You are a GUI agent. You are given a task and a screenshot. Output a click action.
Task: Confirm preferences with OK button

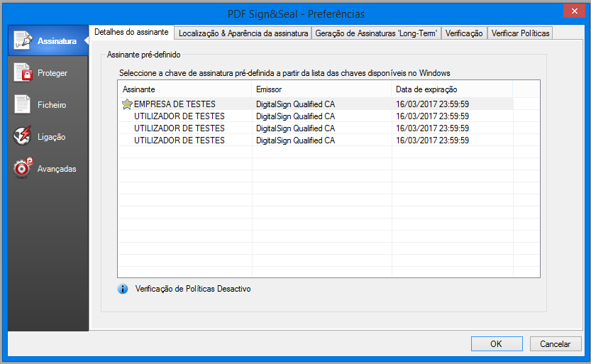tap(497, 343)
